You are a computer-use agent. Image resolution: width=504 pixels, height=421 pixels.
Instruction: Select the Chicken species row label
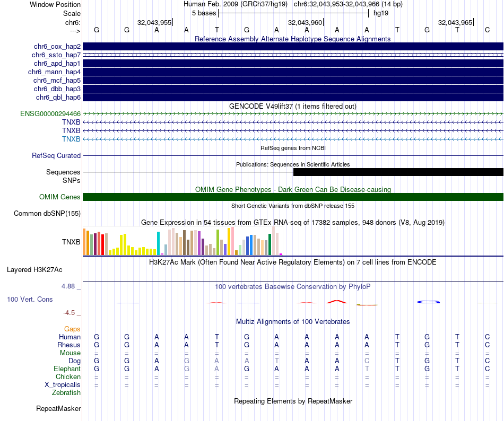pos(68,376)
